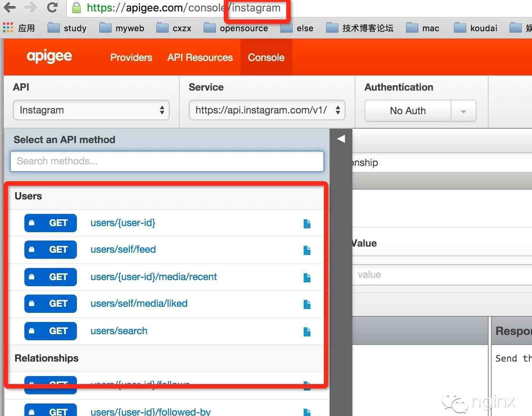The image size is (532, 416).
Task: Open the mac bookmarks folder
Action: pyautogui.click(x=422, y=28)
